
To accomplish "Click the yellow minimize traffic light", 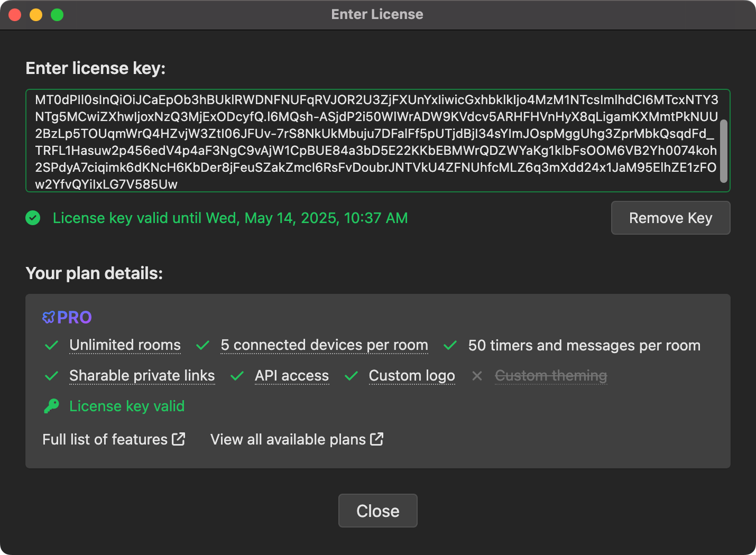I will click(x=35, y=14).
